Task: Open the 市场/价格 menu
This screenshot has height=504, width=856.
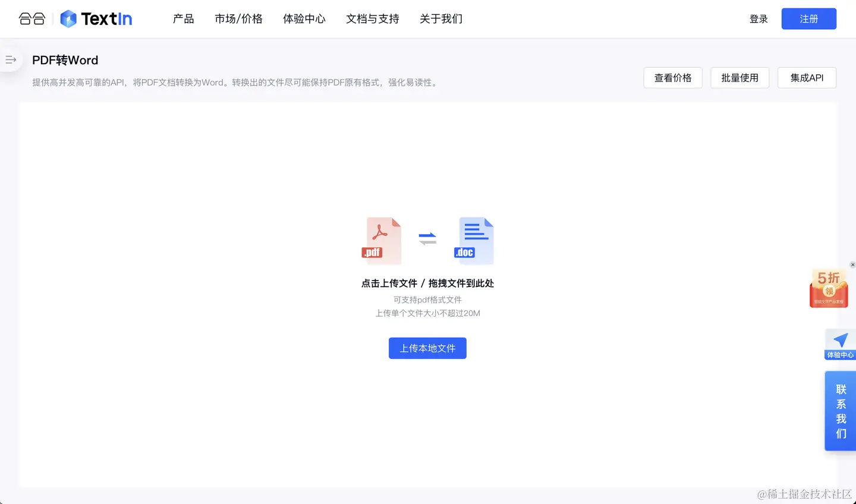Action: [238, 19]
